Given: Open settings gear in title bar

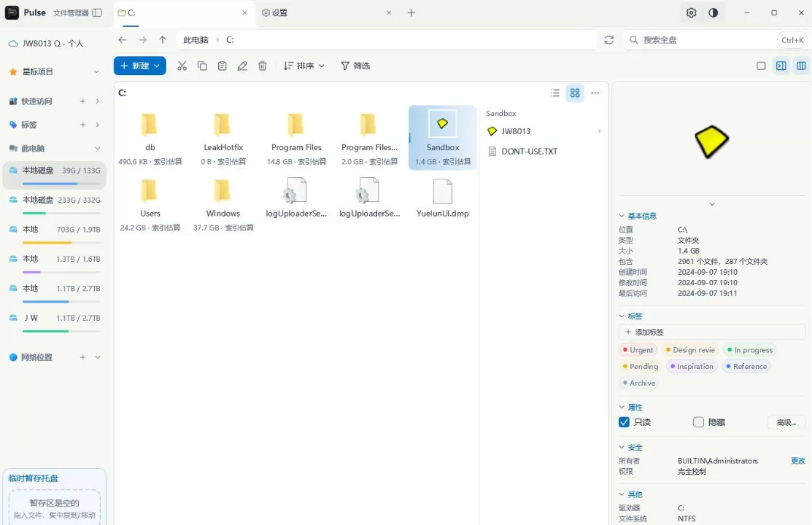Looking at the screenshot, I should [692, 12].
